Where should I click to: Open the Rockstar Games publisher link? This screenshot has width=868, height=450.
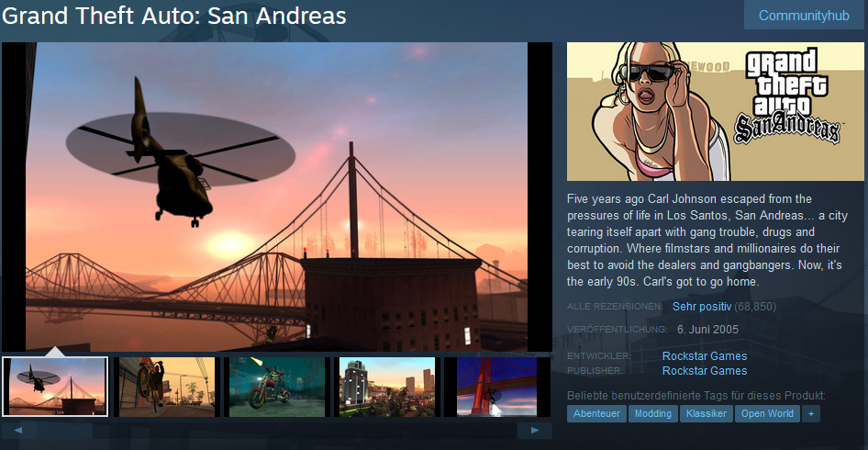705,371
